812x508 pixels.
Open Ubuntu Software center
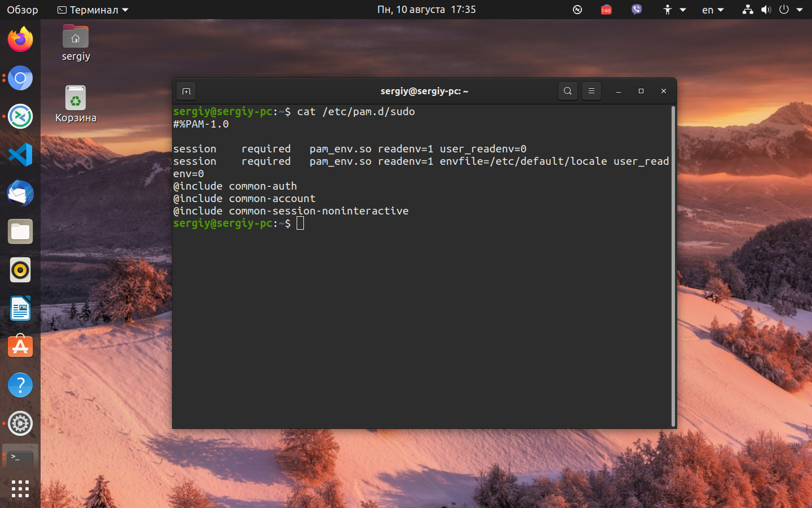(20, 347)
